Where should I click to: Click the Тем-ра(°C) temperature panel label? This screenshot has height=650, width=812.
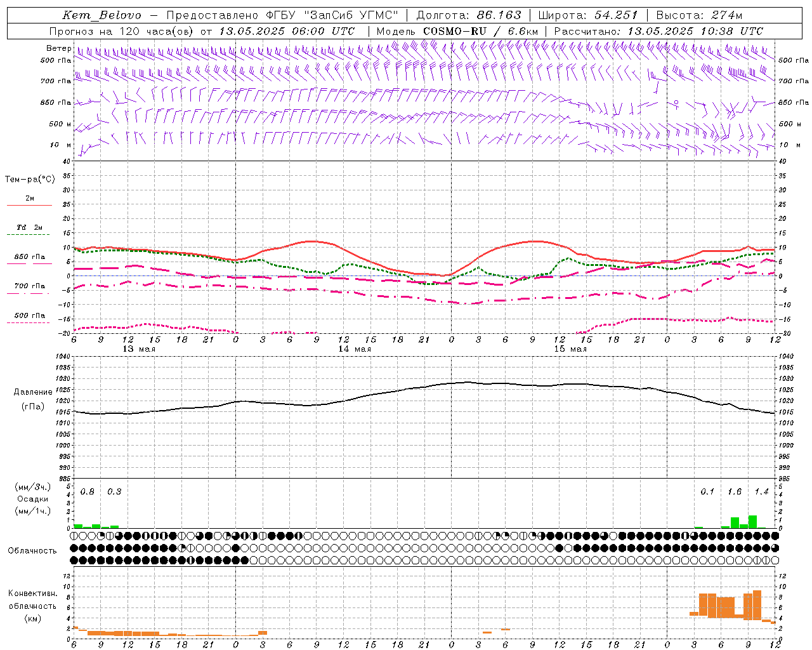tap(30, 180)
